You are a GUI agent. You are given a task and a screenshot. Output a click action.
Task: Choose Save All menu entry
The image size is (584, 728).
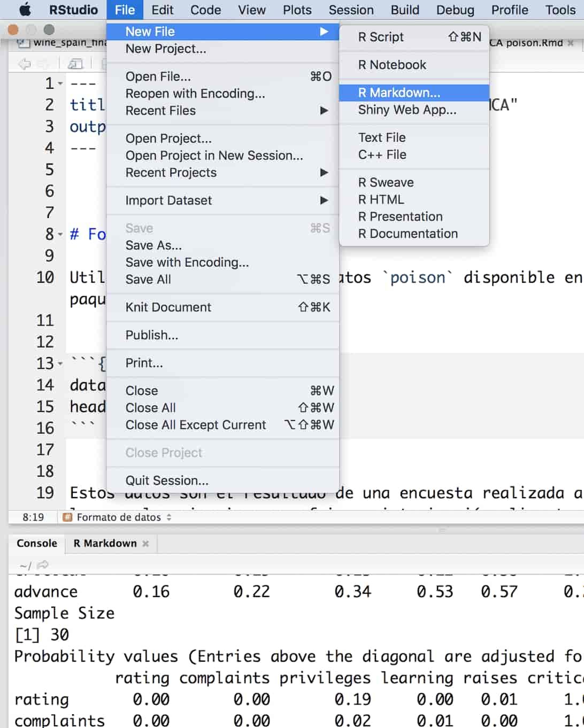(223, 280)
